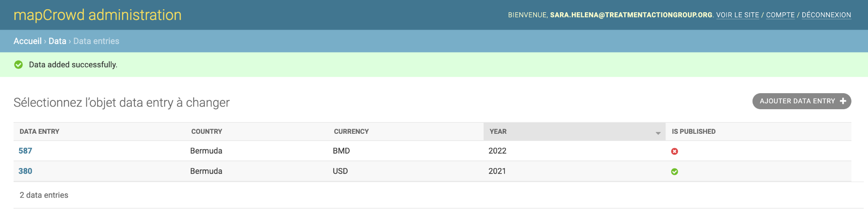Click the red unpublished icon for entry 587
This screenshot has height=218, width=868.
pyautogui.click(x=674, y=151)
